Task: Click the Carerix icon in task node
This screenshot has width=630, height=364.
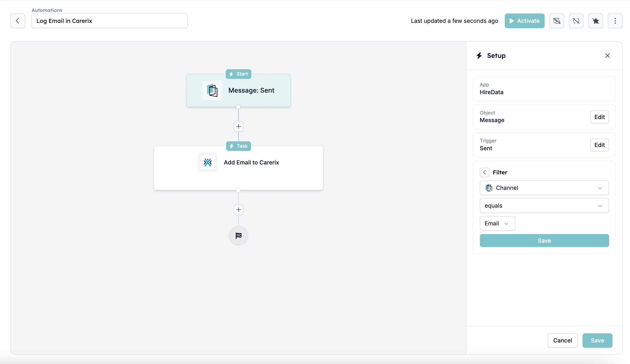Action: tap(208, 162)
